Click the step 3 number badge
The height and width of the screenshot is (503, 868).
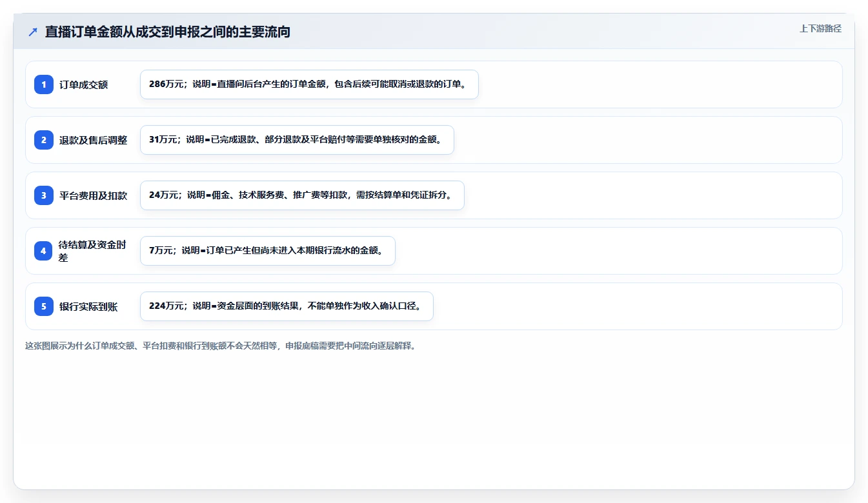point(44,195)
